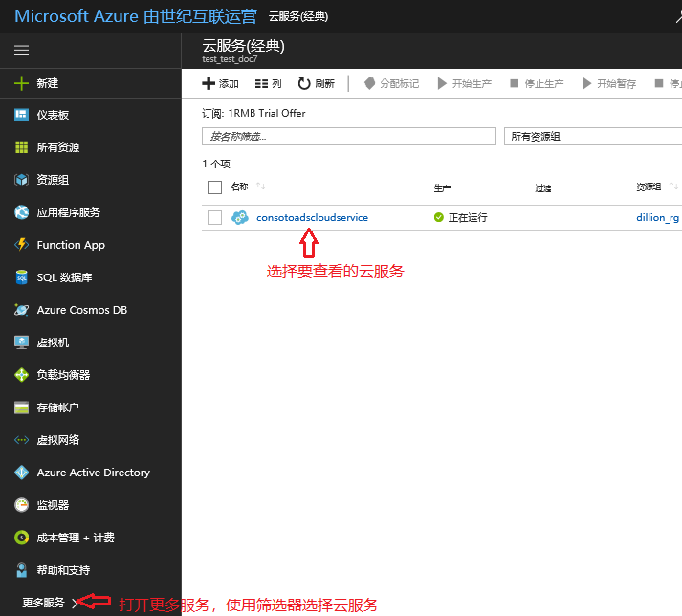Open Azure Active Directory in sidebar

(93, 473)
